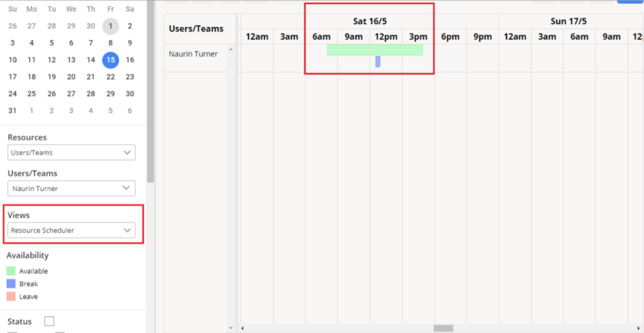
Task: Click the up arrow beside Naurin Turner
Action: pyautogui.click(x=231, y=50)
